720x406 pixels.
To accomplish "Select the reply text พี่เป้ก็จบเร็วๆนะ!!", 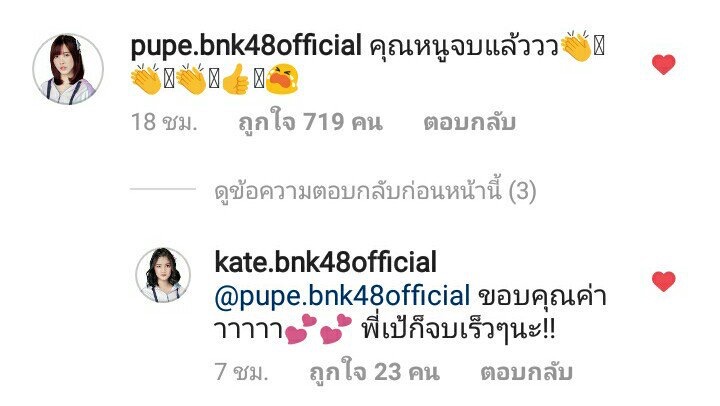I will (x=458, y=329).
